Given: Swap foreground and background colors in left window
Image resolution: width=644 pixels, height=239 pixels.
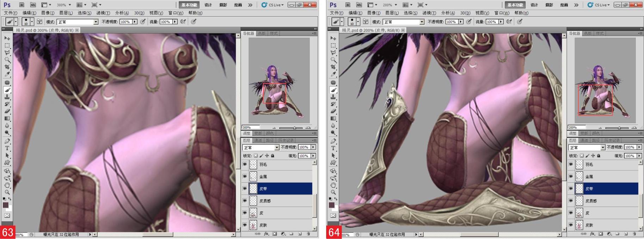Looking at the screenshot, I should click(10, 199).
